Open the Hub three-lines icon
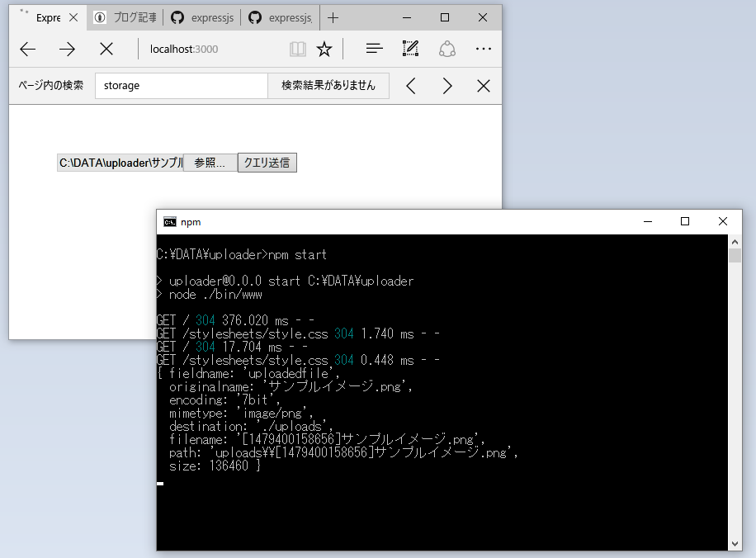Viewport: 756px width, 558px height. (374, 49)
